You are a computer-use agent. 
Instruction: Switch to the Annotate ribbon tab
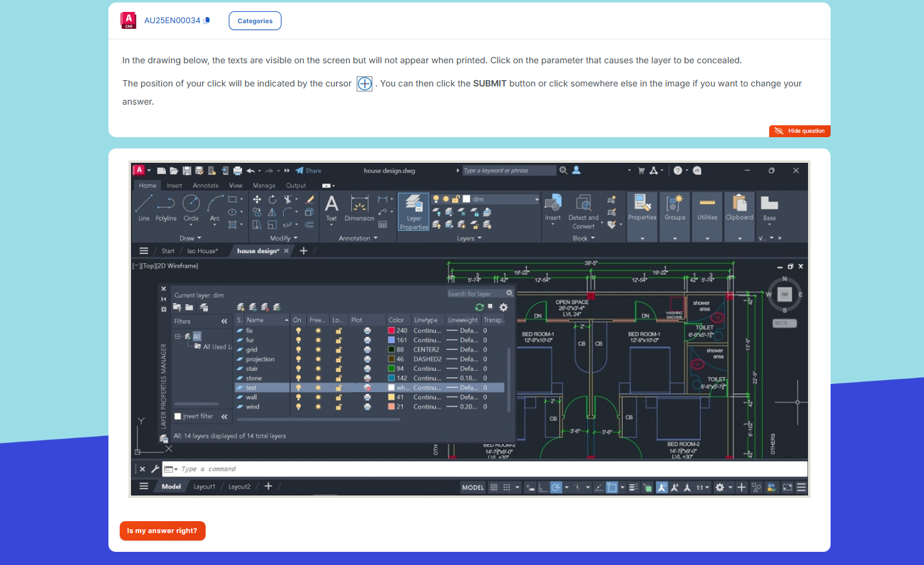tap(206, 185)
